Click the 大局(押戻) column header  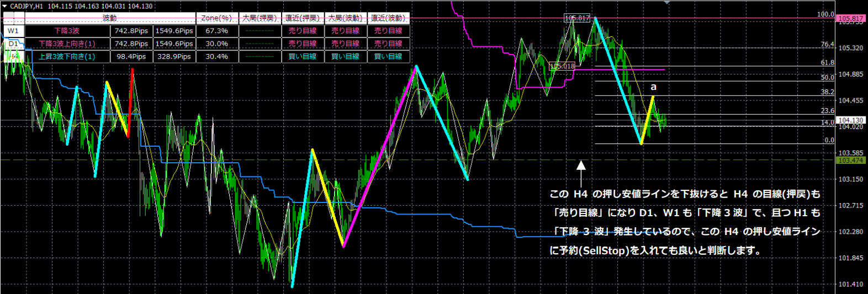[260, 18]
